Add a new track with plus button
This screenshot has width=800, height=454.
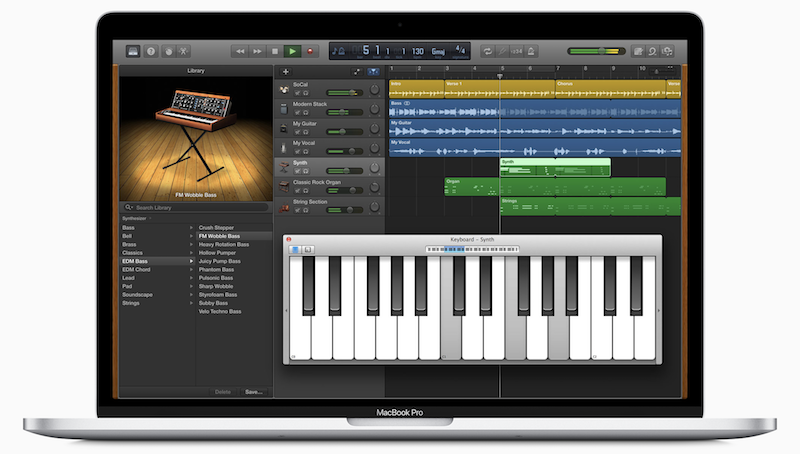coord(285,72)
